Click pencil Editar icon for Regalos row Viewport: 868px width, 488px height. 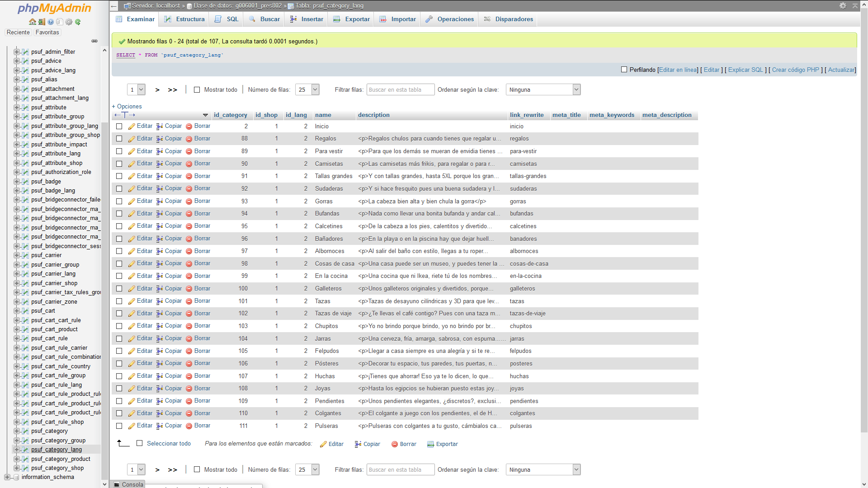132,139
